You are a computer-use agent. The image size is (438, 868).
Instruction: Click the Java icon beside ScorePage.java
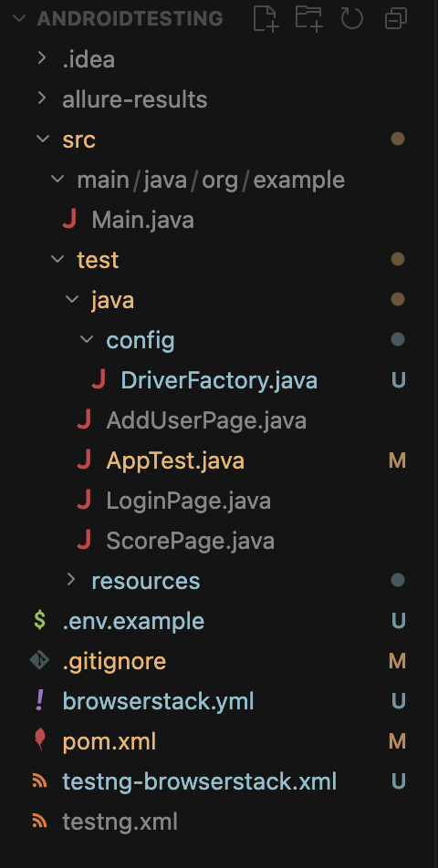point(84,541)
